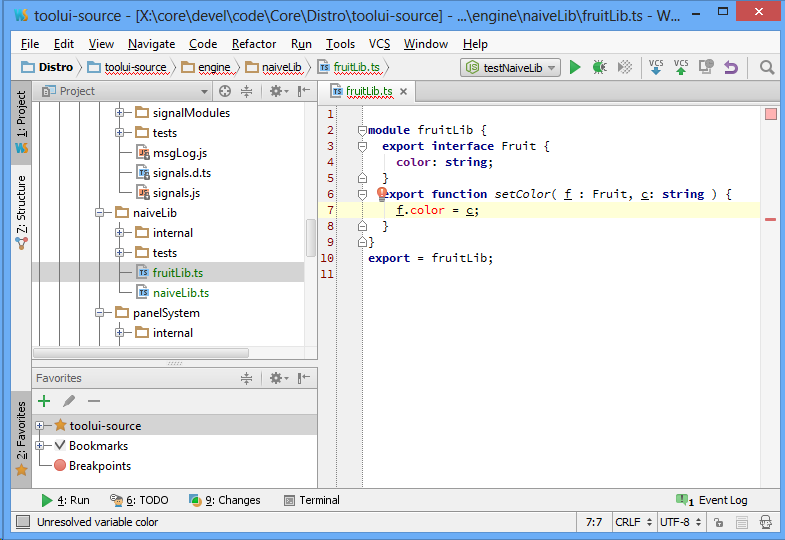785x540 pixels.
Task: Click the red error stripe marker
Action: [770, 219]
